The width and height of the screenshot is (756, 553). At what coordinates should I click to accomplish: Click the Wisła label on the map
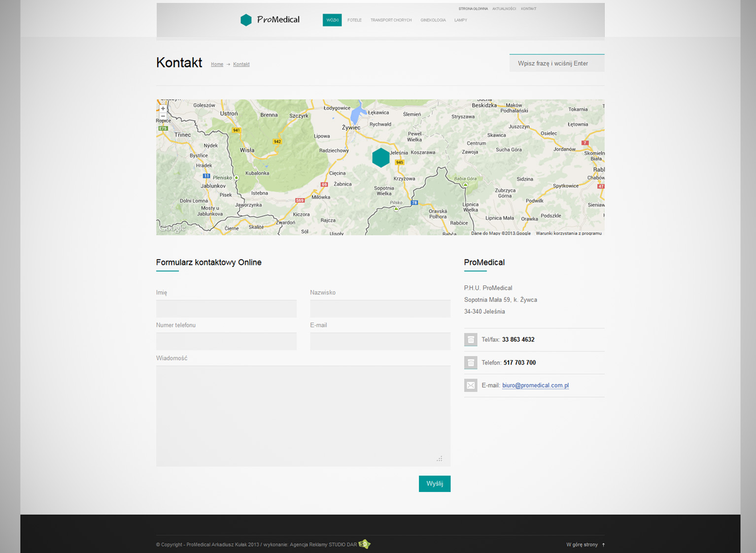click(x=247, y=150)
